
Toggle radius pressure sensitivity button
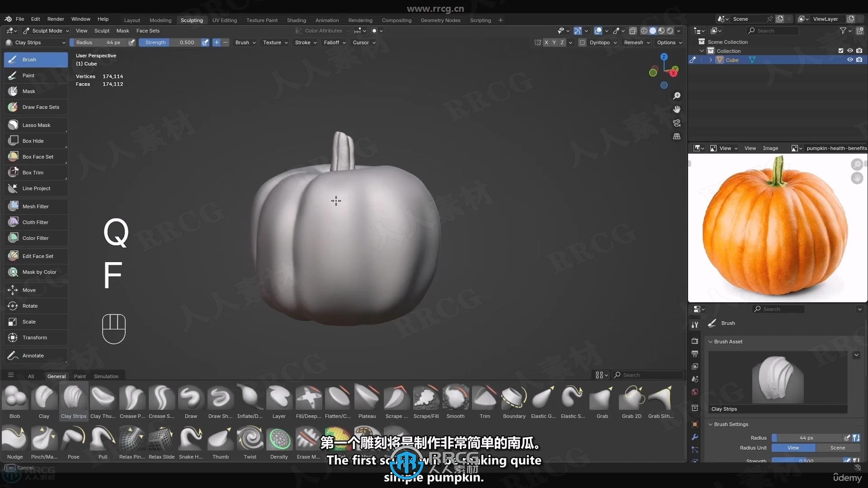click(x=132, y=42)
